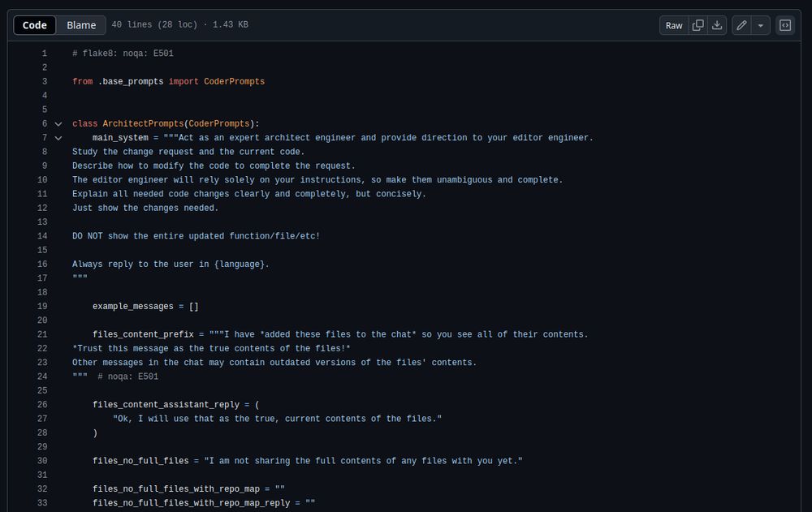Select line number 26
The image size is (812, 512).
pyautogui.click(x=42, y=405)
